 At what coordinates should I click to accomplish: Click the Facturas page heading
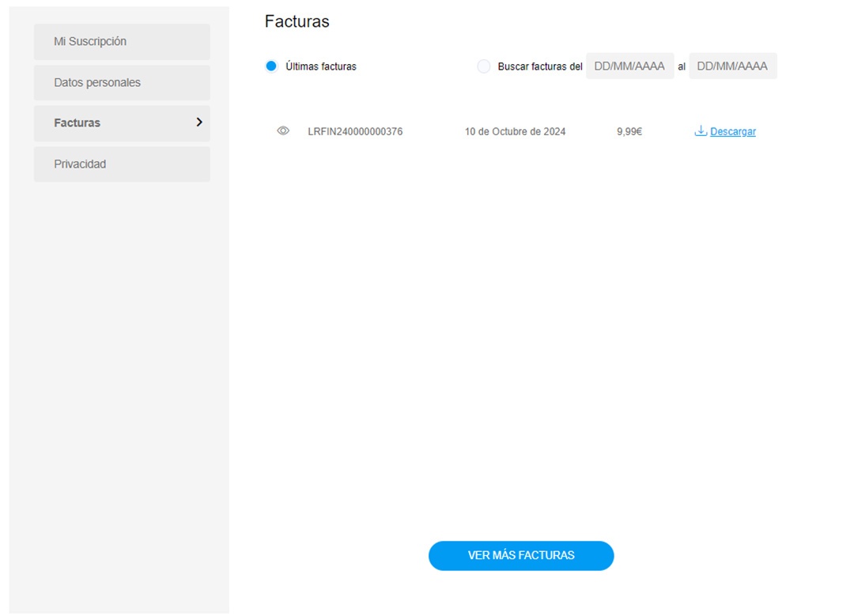297,21
